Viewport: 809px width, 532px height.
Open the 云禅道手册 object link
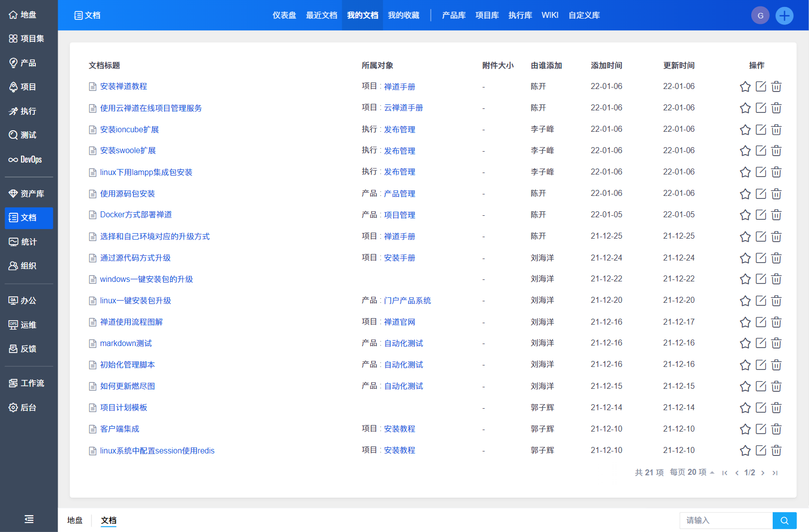(404, 108)
